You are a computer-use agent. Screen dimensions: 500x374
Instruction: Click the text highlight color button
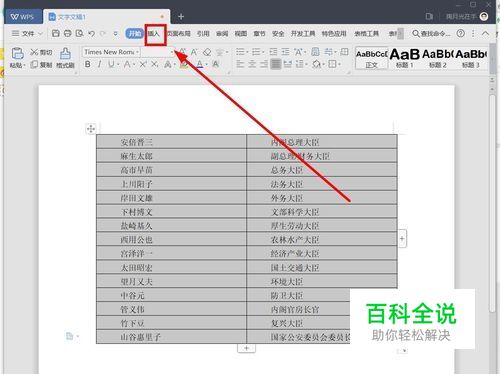click(183, 64)
